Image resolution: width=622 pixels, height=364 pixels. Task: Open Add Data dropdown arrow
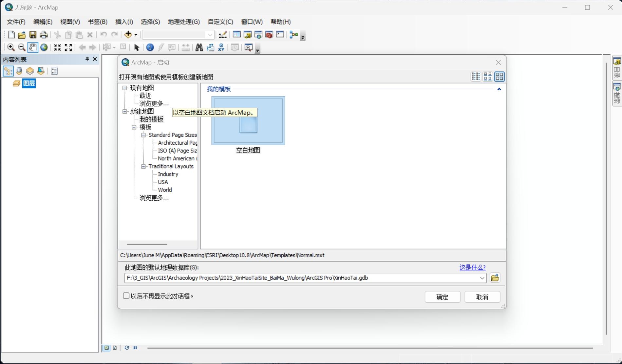(x=136, y=35)
